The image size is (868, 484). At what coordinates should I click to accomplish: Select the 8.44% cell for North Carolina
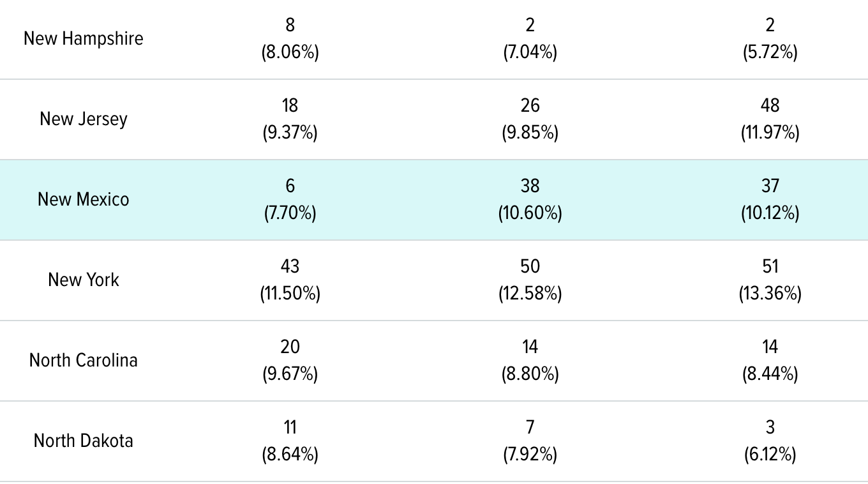(770, 374)
